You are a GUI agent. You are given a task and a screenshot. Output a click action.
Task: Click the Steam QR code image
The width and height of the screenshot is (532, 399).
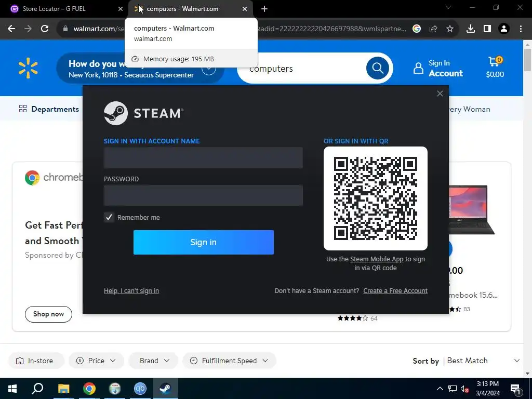pos(375,198)
